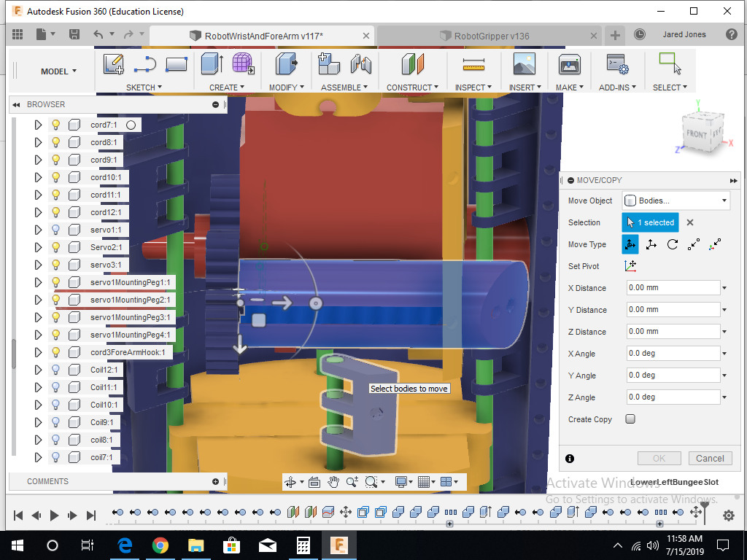This screenshot has width=747, height=560.
Task: Open the Help question mark icon
Action: point(731,34)
